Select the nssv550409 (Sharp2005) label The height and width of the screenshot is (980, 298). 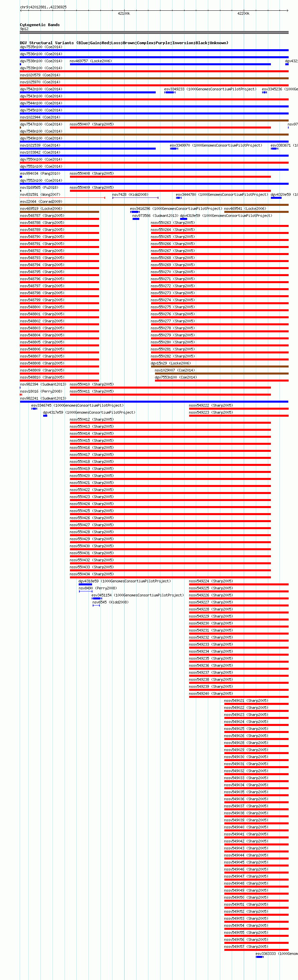92,187
